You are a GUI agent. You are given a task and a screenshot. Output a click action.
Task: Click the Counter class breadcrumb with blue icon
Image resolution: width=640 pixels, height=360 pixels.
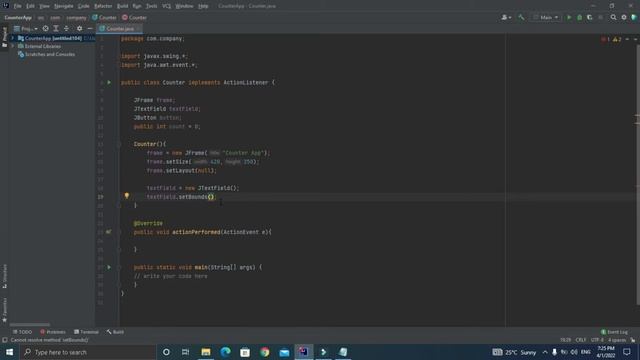click(x=104, y=18)
